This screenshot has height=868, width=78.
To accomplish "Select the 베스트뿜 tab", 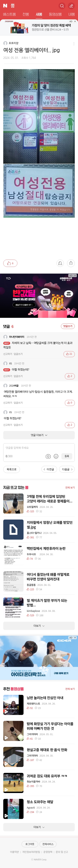I will (10, 15).
